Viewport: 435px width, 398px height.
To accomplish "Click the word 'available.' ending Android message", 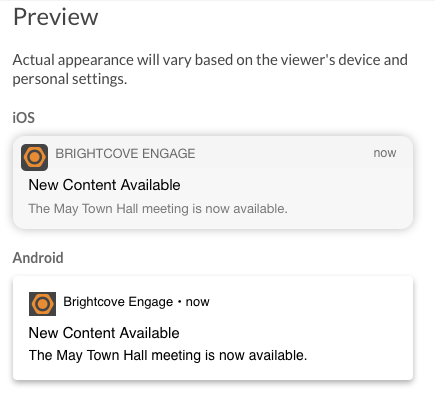I will [278, 355].
